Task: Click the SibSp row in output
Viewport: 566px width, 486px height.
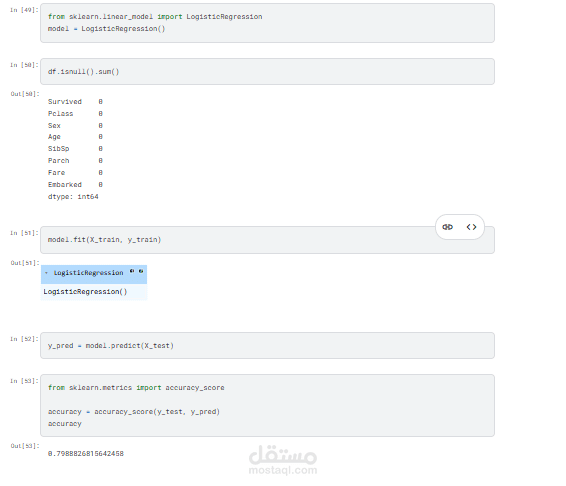Action: click(x=75, y=149)
